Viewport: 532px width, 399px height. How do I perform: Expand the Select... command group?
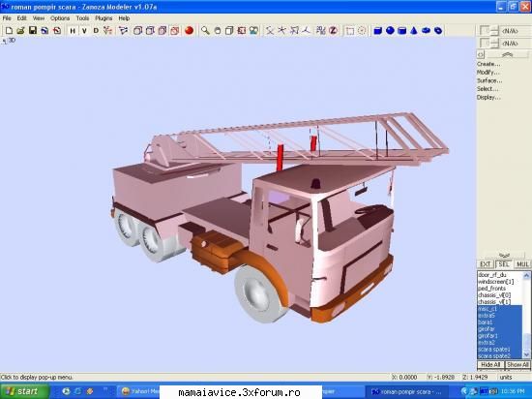coord(488,89)
